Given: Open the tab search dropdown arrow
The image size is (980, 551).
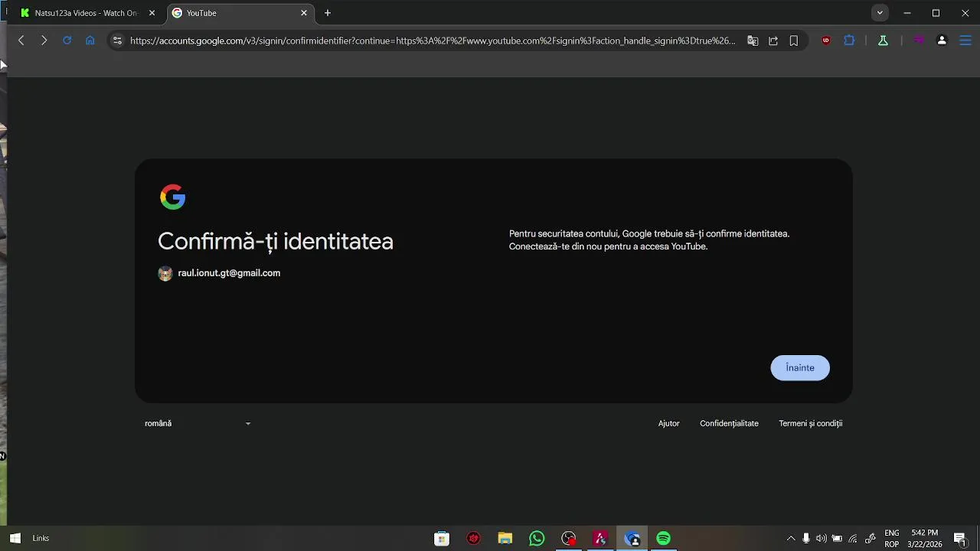Looking at the screenshot, I should (x=880, y=13).
